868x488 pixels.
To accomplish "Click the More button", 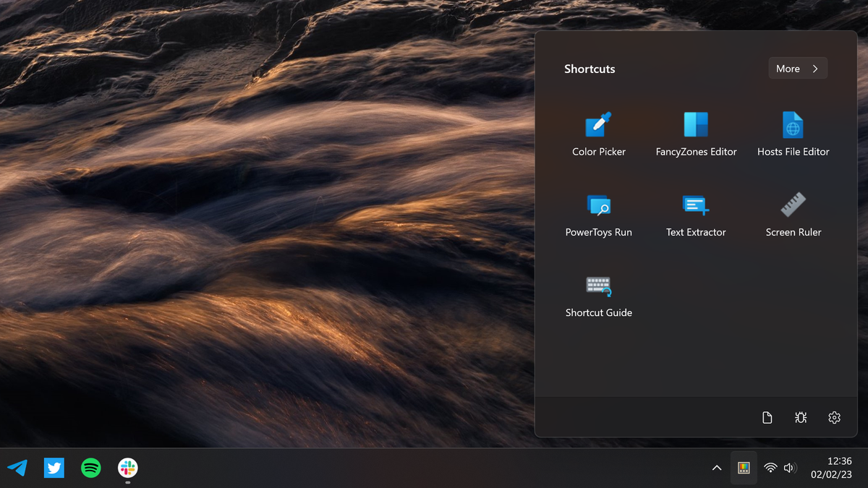I will (x=798, y=69).
